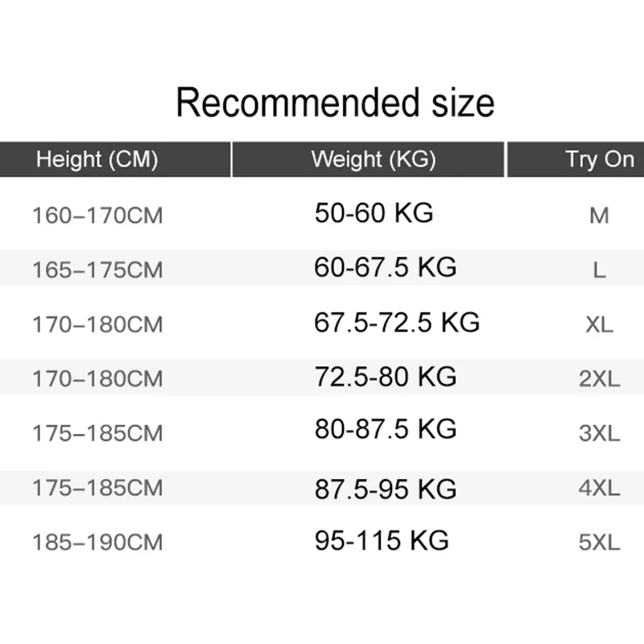Click the 87.5-95 KG weight cell
Screen dimensions: 644x644
[x=385, y=489]
